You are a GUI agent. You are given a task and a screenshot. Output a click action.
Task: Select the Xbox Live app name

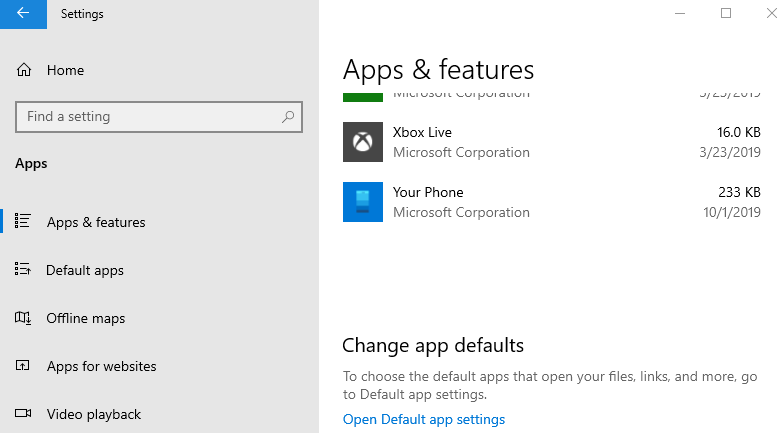422,132
